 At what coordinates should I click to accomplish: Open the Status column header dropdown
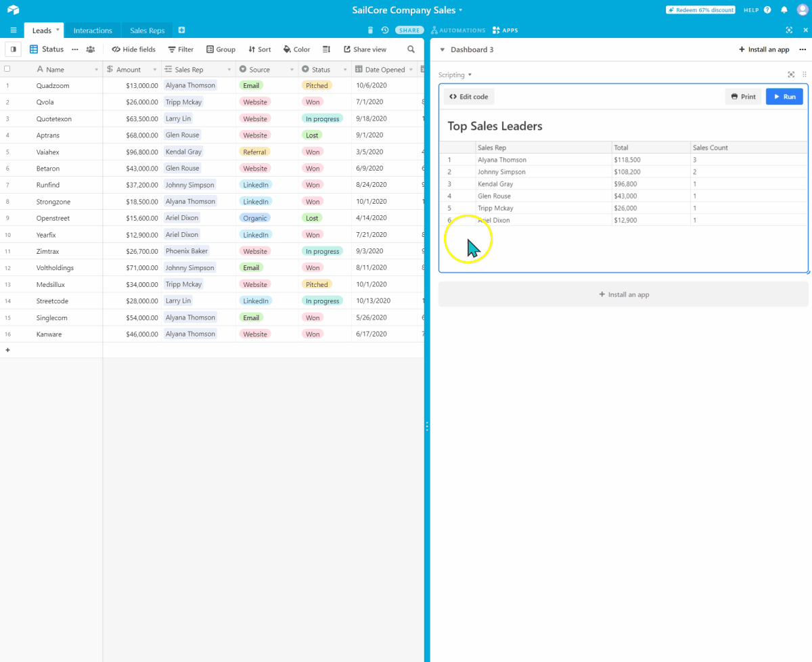point(344,70)
